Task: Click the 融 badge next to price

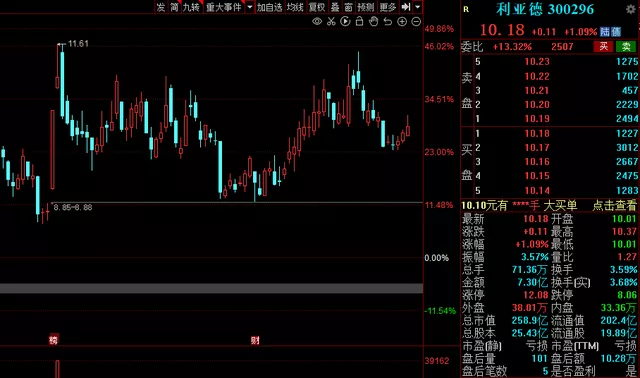Action: point(616,31)
